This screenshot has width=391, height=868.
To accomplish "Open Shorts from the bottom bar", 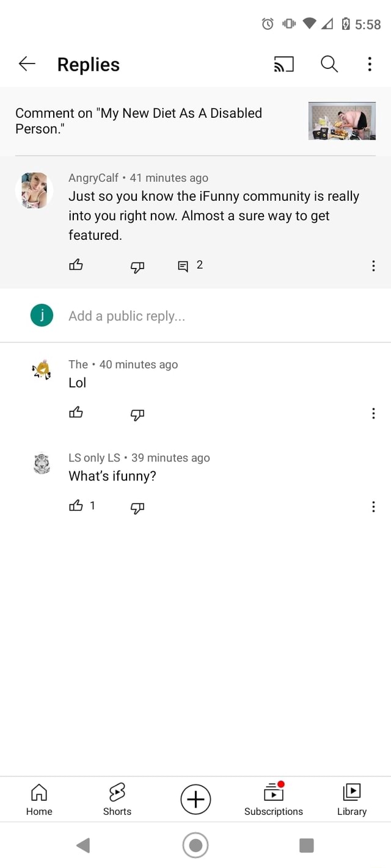I will point(117,799).
